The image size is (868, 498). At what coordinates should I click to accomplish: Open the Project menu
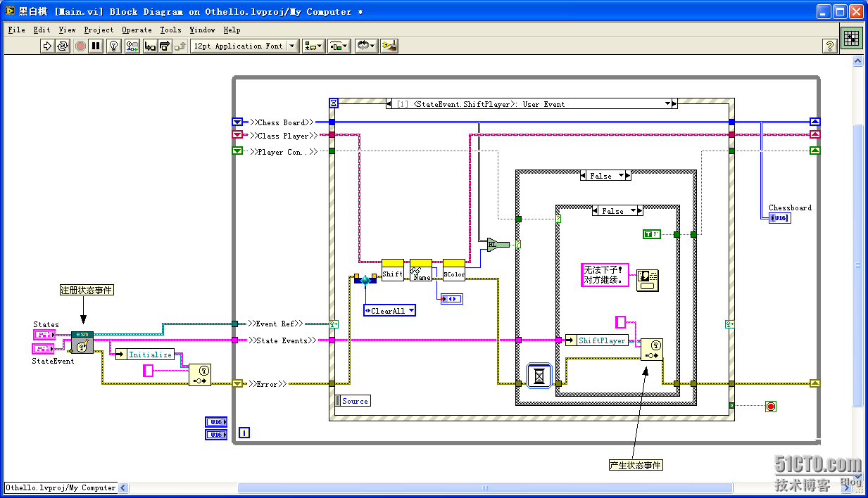99,30
